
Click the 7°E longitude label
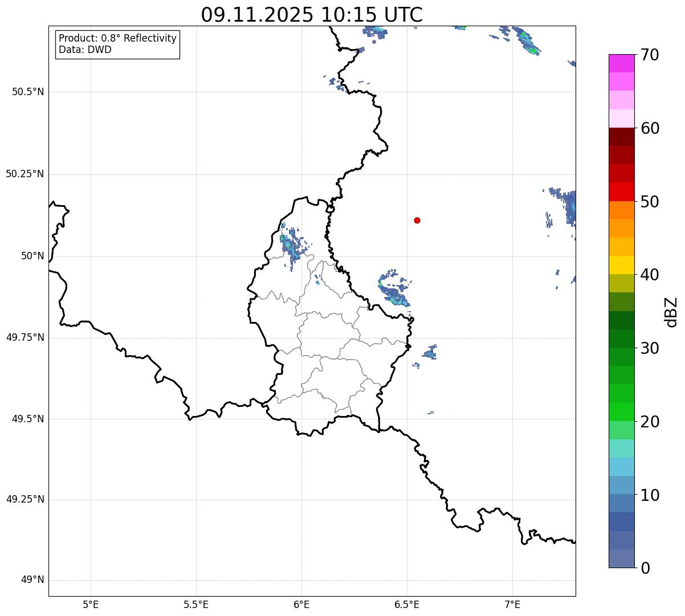[x=512, y=604]
